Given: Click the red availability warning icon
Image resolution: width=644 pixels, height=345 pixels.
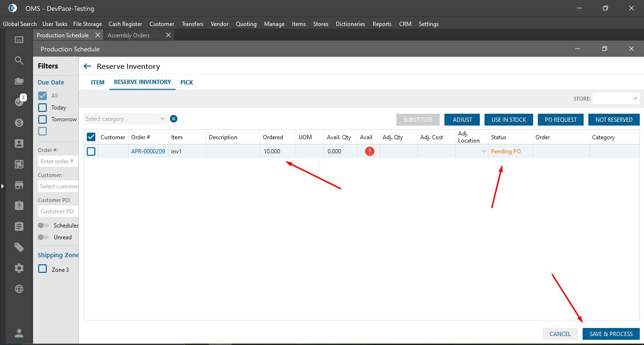Looking at the screenshot, I should (369, 151).
